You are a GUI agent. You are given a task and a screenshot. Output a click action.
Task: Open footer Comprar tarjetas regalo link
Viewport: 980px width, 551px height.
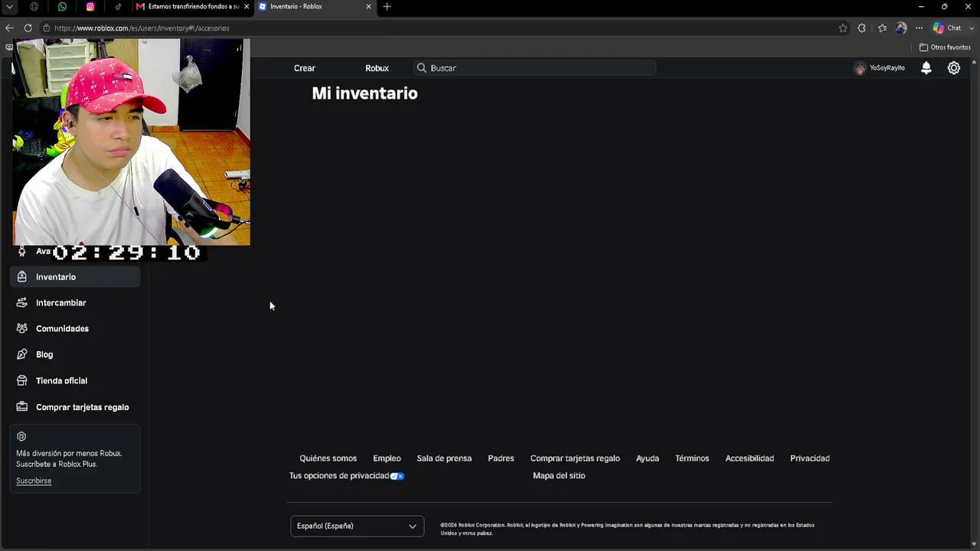tap(575, 458)
